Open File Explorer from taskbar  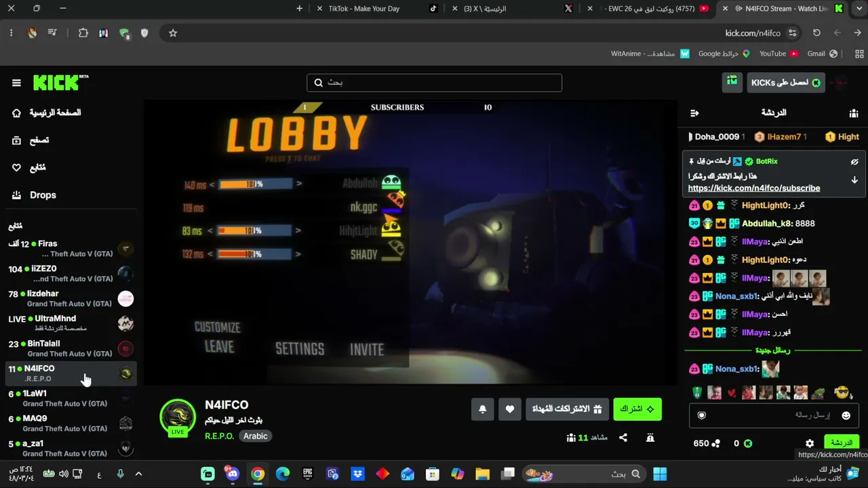pos(482,474)
